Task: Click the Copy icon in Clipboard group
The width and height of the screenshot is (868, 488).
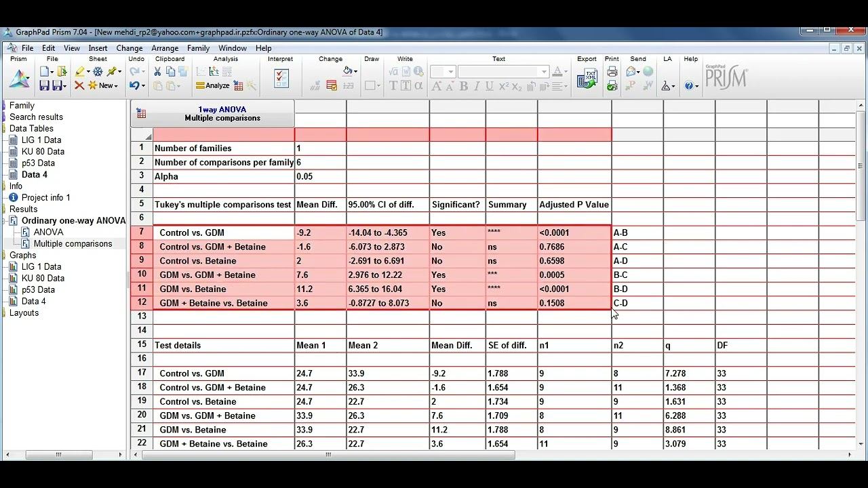Action: tap(172, 71)
